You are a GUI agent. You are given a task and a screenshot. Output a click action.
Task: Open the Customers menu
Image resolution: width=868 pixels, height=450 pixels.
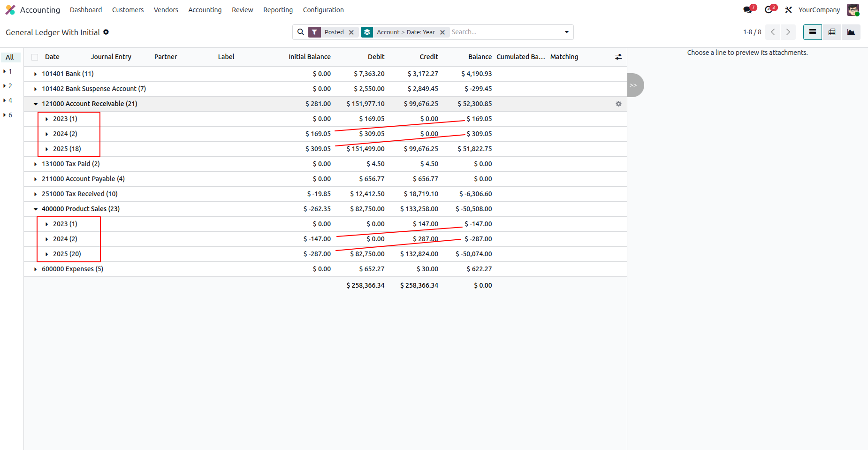[x=128, y=10]
